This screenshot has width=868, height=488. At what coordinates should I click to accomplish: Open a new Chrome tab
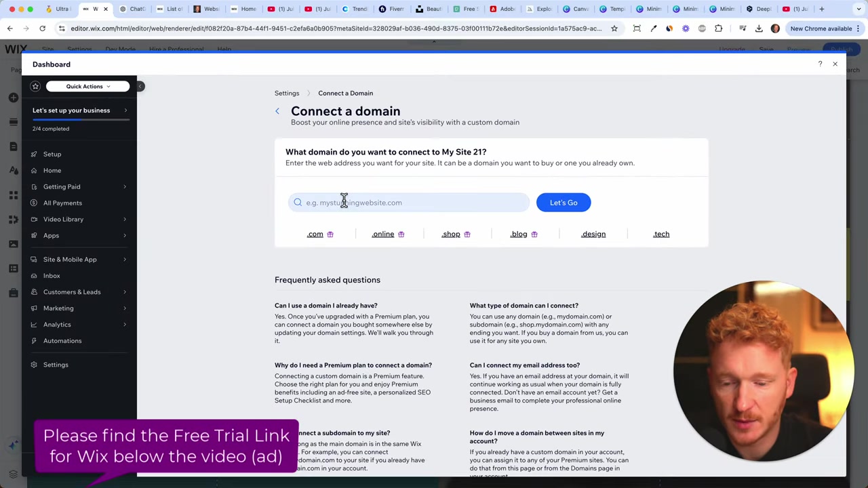pyautogui.click(x=822, y=9)
